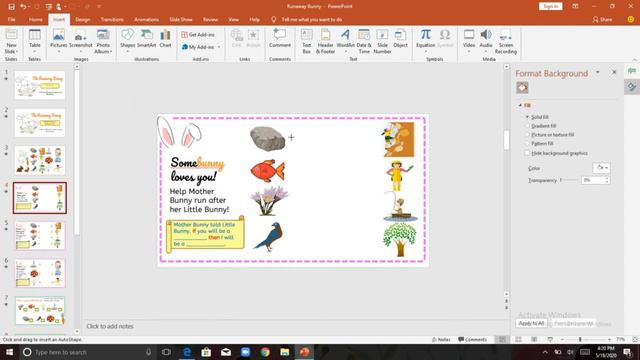Collapse the Fill section
Image resolution: width=640 pixels, height=360 pixels.
click(x=520, y=105)
